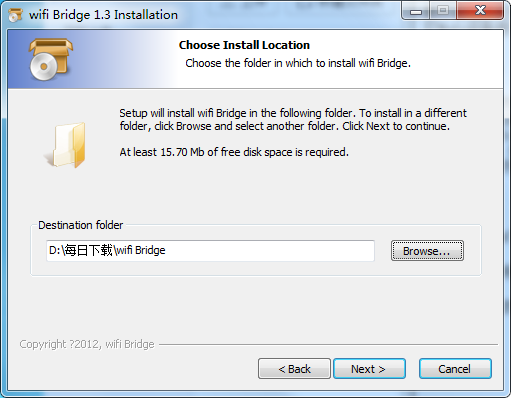Click the blue gradient header banner
Image resolution: width=511 pixels, height=398 pixels.
[255, 59]
